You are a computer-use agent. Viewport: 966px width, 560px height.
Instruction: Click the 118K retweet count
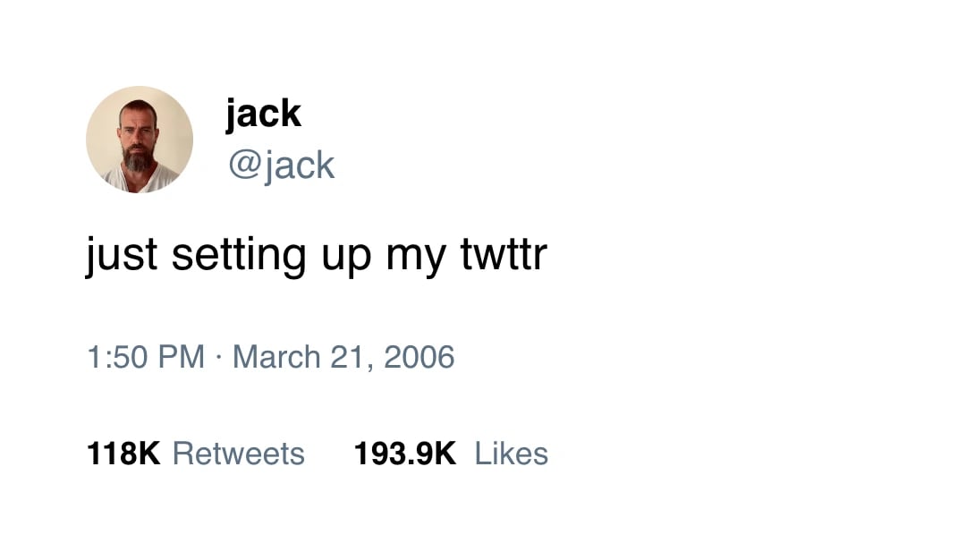123,454
